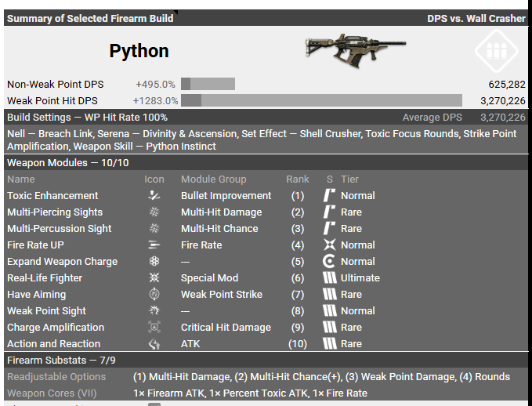Click the Weak Point Hit DPS value 3,270,226
Screen dimensions: 532x406
click(x=503, y=101)
